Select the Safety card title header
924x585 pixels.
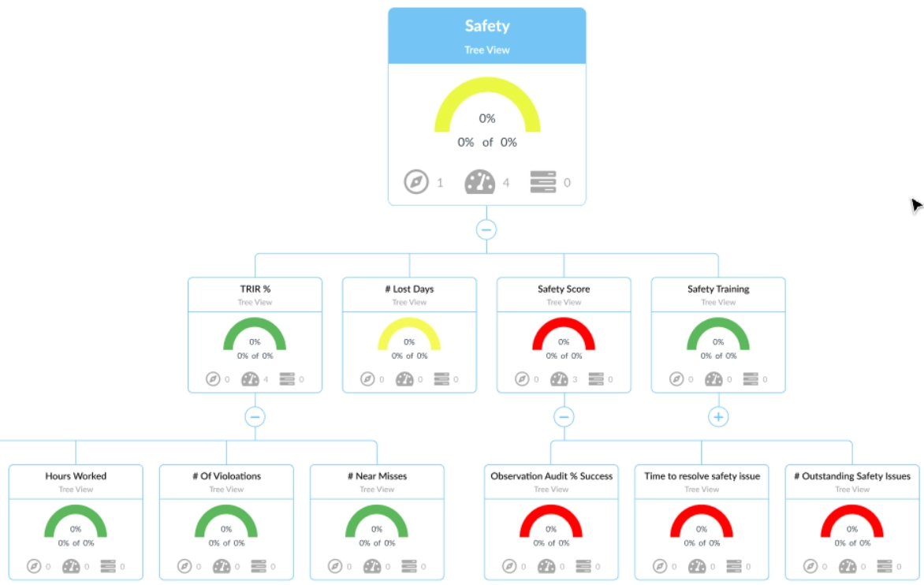coord(486,26)
